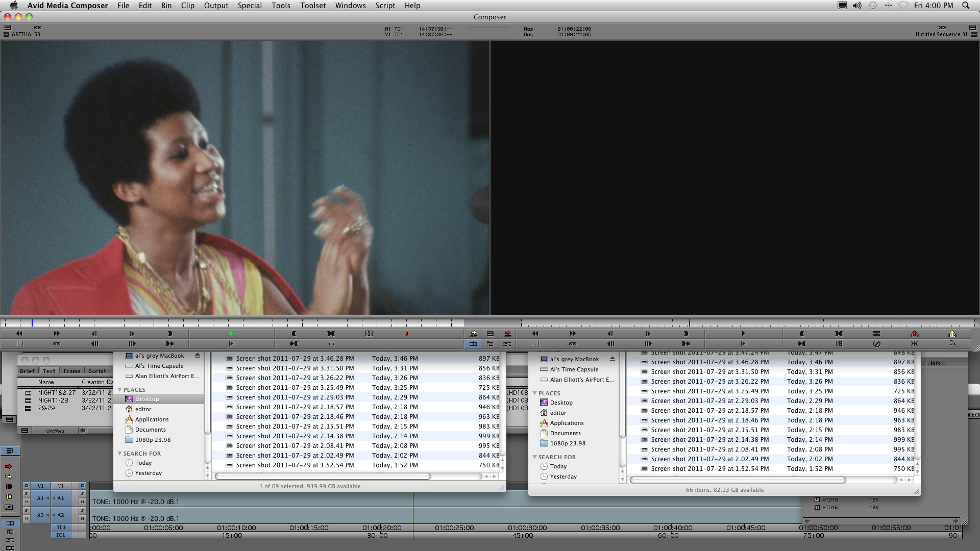Screen dimensions: 980x551
Task: Open the Toolset menu
Action: 312,6
